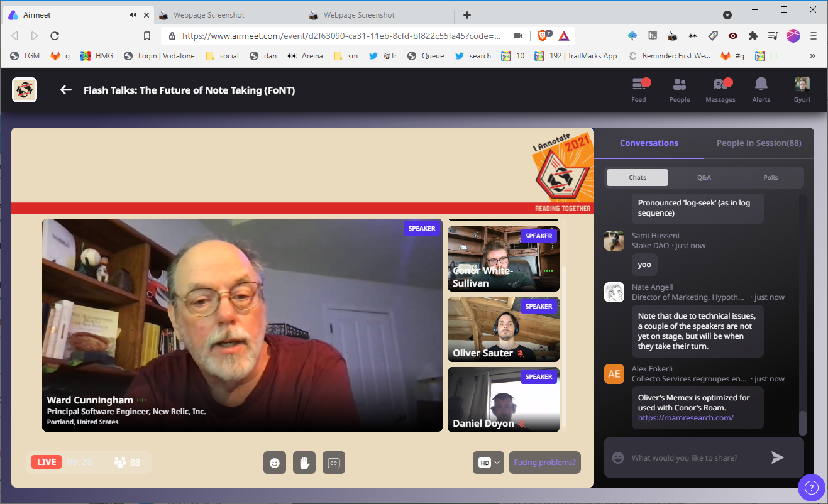This screenshot has height=504, width=828.
Task: Open the Brave Rewards triangle icon
Action: pos(563,36)
